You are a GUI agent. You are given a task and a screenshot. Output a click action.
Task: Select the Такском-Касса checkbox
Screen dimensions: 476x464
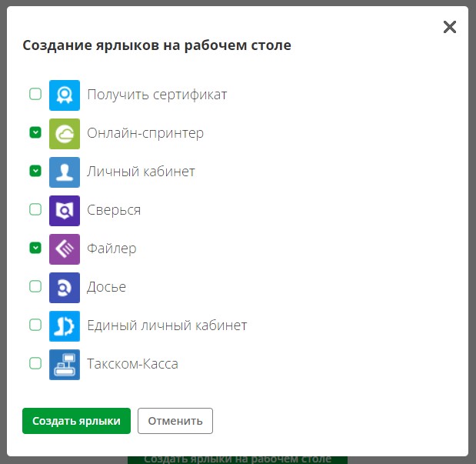click(x=35, y=363)
